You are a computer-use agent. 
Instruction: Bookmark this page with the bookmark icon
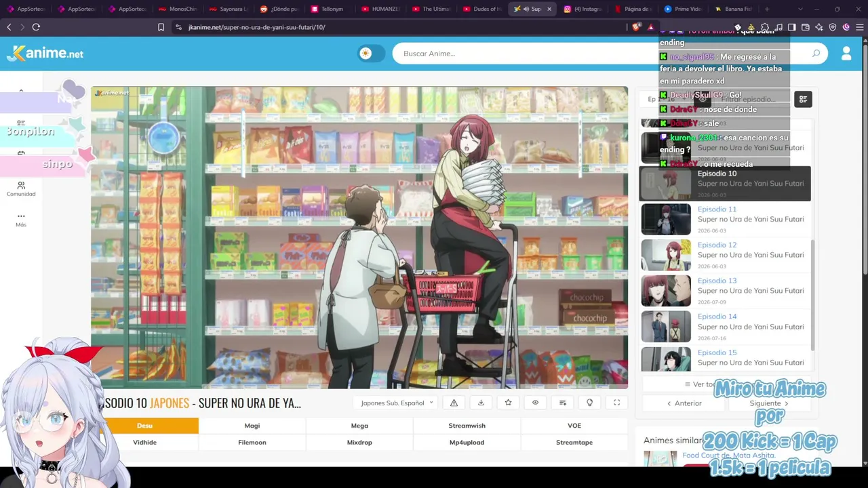(161, 27)
